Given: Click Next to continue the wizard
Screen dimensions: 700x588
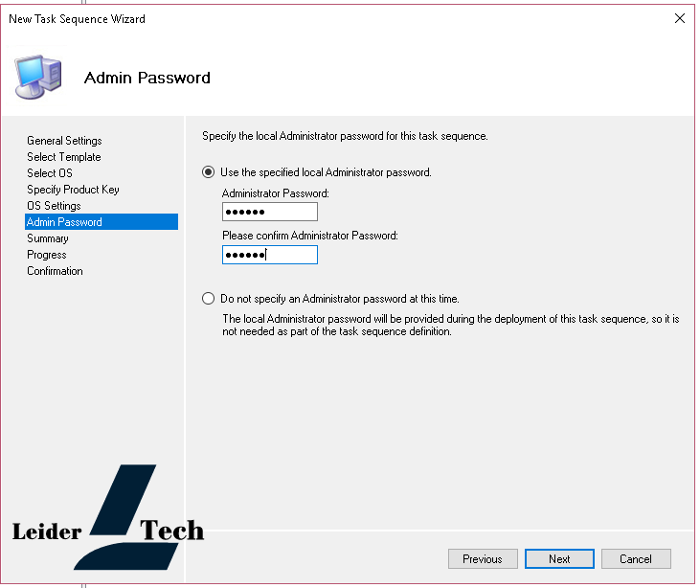Looking at the screenshot, I should click(x=559, y=559).
